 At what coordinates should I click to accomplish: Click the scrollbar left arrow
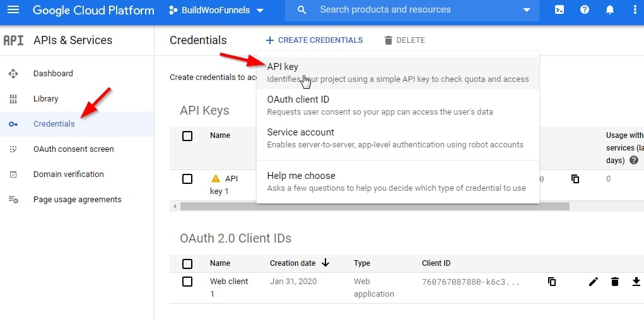pyautogui.click(x=175, y=206)
